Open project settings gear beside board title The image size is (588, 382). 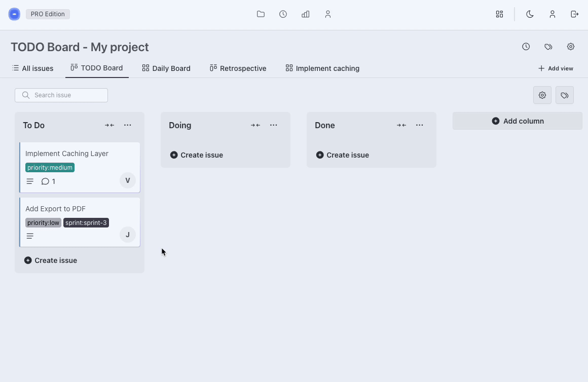pyautogui.click(x=570, y=47)
